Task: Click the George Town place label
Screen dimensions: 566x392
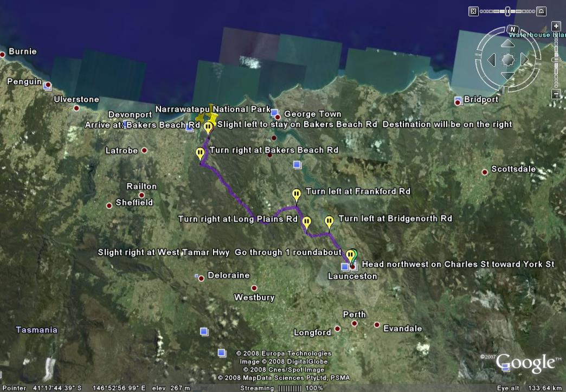Action: point(312,114)
